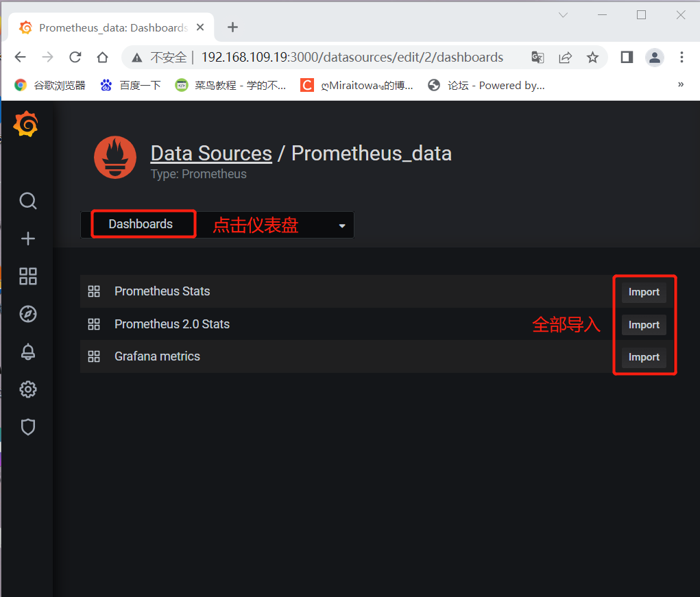Click the plus Create icon in sidebar
The image size is (700, 597).
click(28, 239)
